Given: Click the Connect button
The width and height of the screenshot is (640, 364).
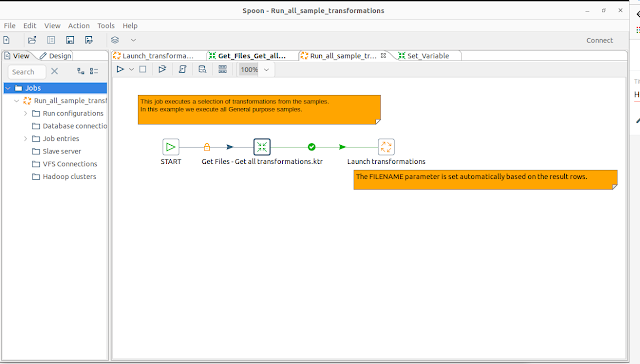Looking at the screenshot, I should 600,40.
